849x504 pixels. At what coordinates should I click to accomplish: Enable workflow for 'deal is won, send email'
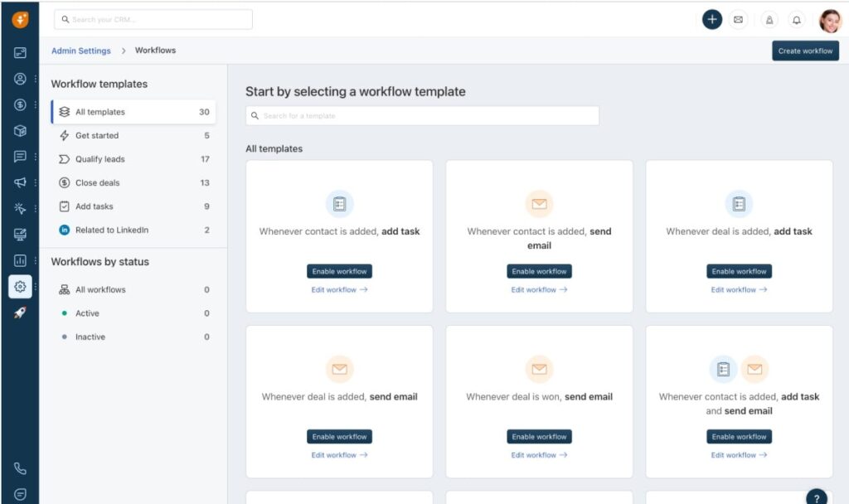pyautogui.click(x=539, y=436)
